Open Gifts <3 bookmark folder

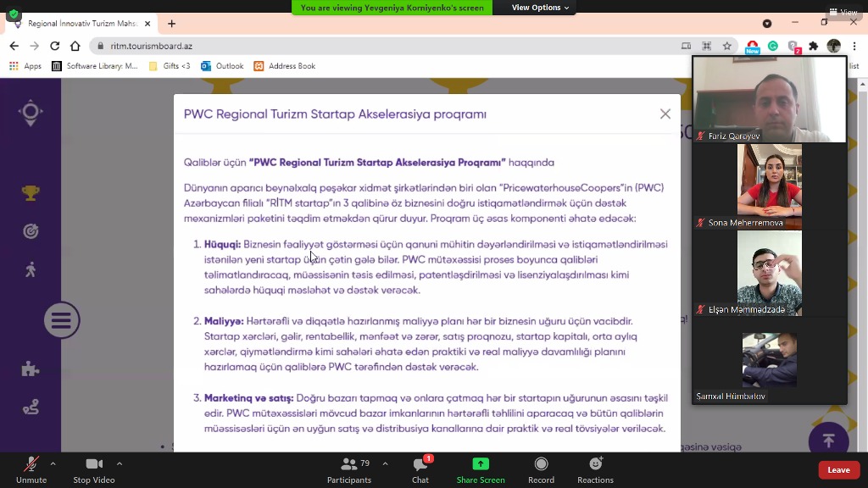pyautogui.click(x=170, y=66)
